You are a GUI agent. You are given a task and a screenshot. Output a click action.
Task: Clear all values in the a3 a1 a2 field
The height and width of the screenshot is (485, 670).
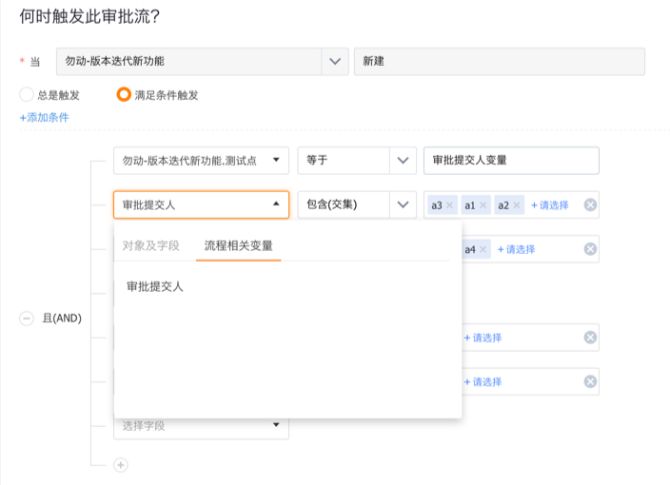(x=590, y=205)
